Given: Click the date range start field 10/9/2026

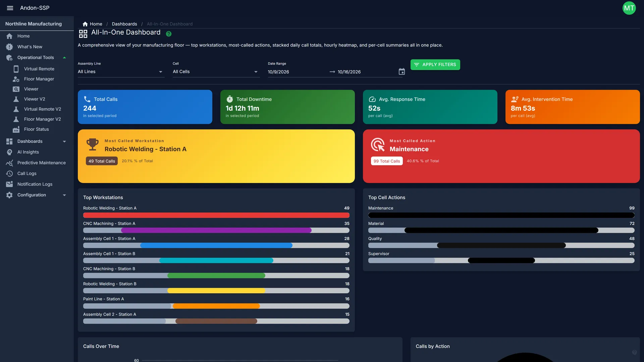Looking at the screenshot, I should (297, 72).
